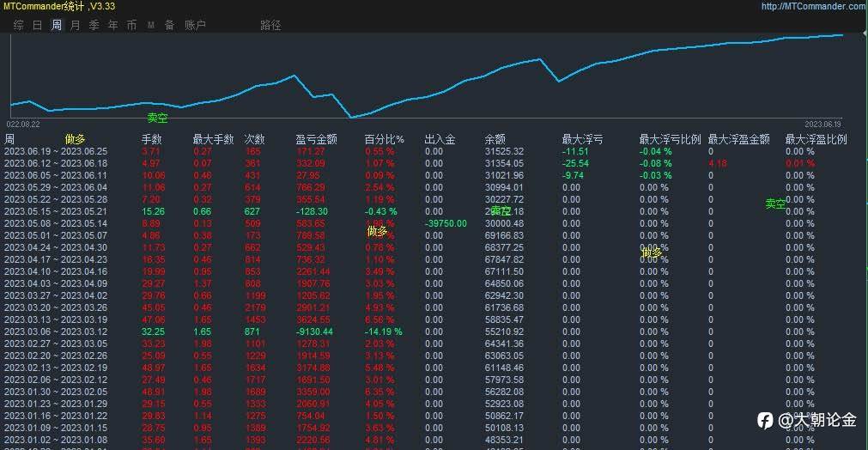Click the 2023.06.19 chart end date label
Viewport: 868px width, 450px height.
pos(822,124)
